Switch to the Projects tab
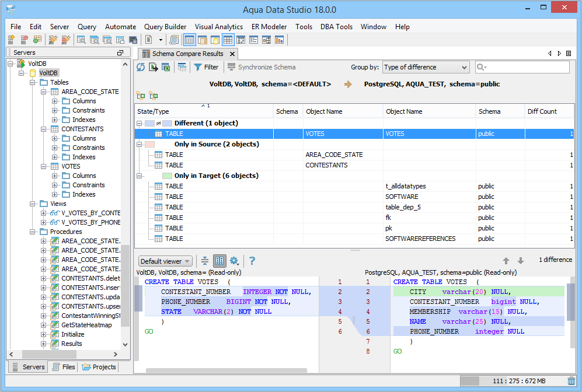This screenshot has width=582, height=392. tap(99, 367)
